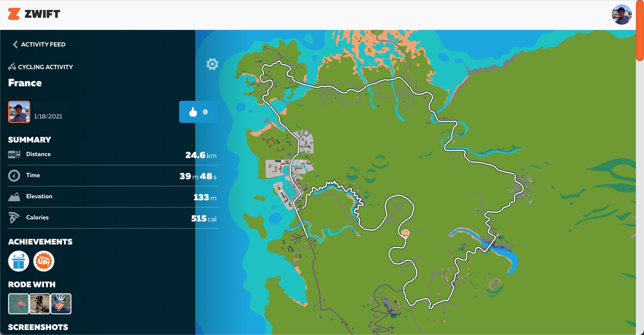Open the Activity Feed link

[43, 44]
